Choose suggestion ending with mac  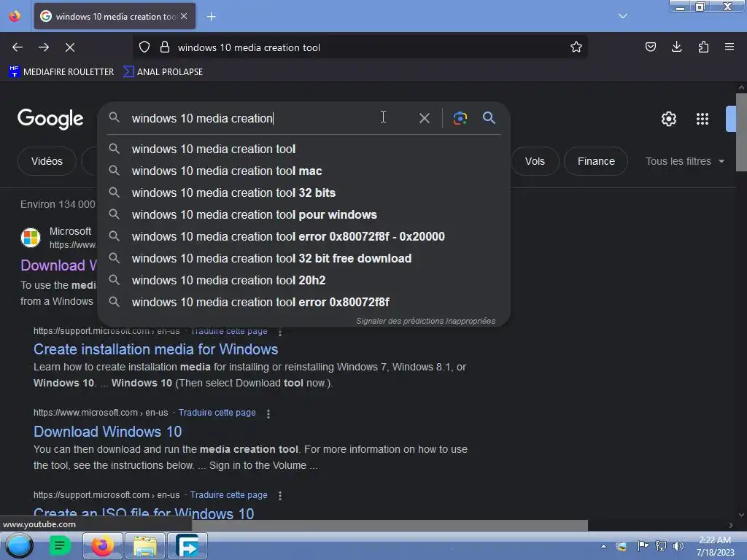304,171
